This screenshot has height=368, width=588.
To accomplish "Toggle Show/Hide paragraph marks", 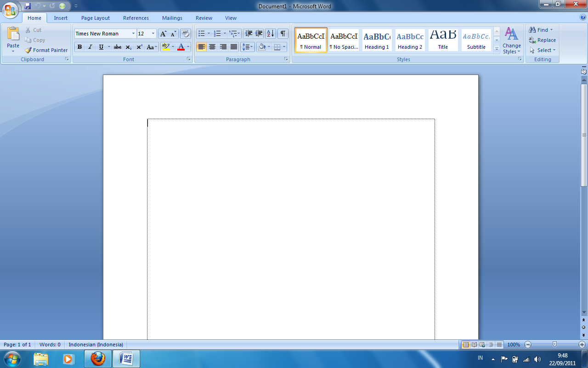I will [283, 34].
